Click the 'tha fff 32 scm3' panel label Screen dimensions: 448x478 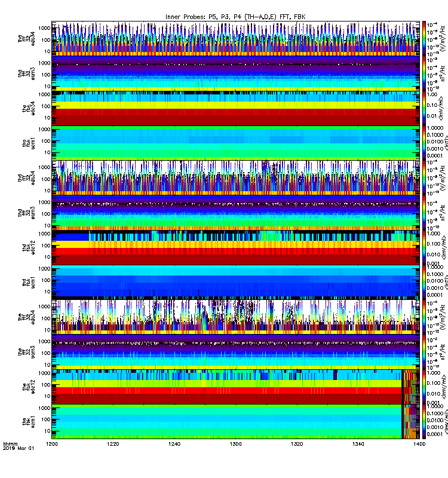[x=26, y=73]
